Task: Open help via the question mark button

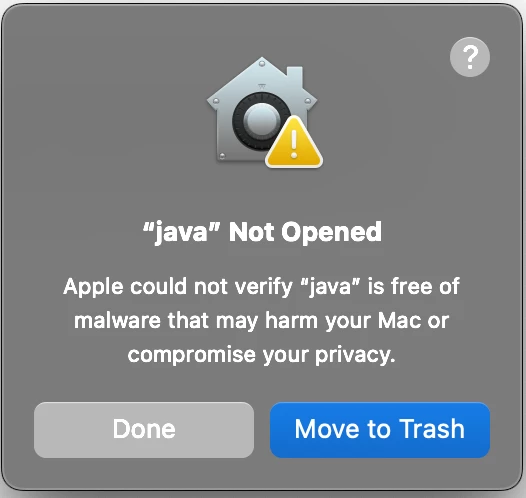Action: pyautogui.click(x=470, y=57)
